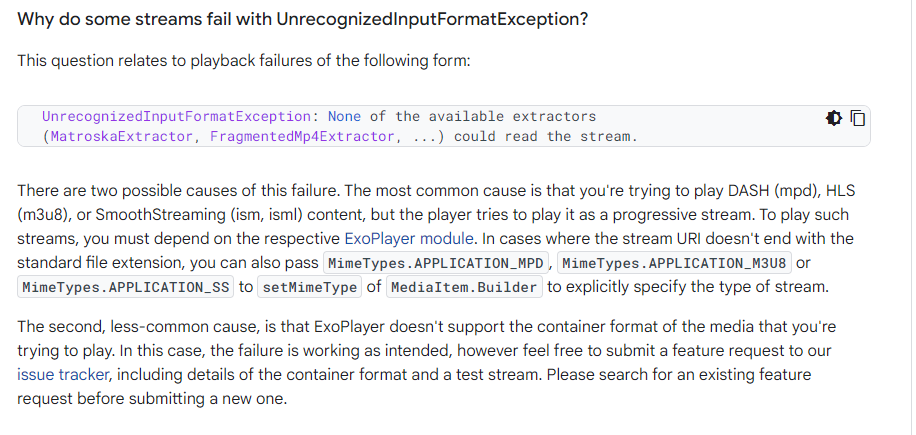
Task: Click the MimeTypes.APPLICATION_SS inline code
Action: pos(124,288)
